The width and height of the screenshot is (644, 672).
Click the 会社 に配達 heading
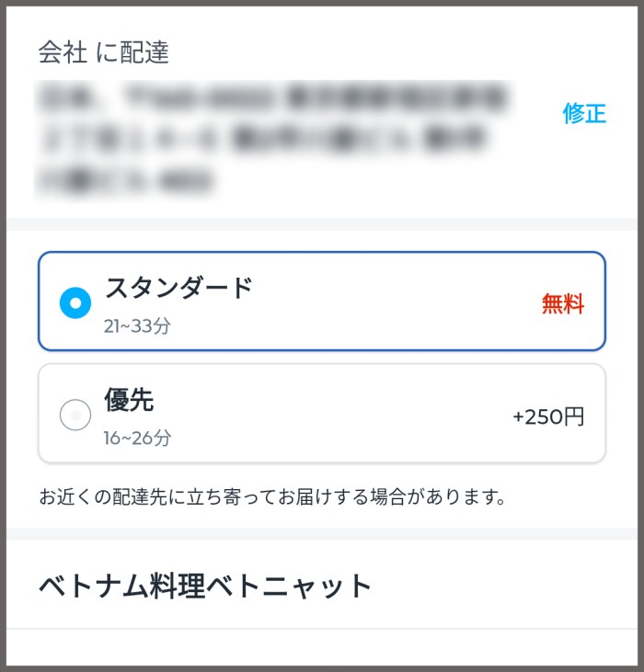pyautogui.click(x=104, y=52)
